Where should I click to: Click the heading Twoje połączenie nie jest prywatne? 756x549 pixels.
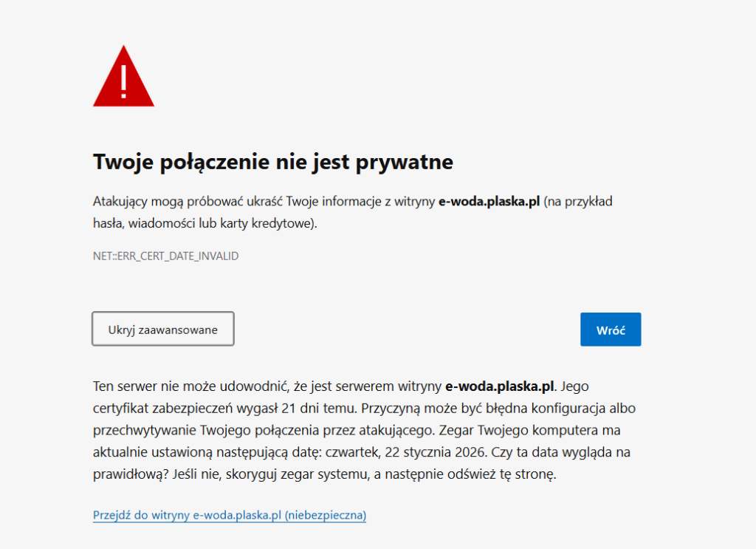click(x=272, y=162)
